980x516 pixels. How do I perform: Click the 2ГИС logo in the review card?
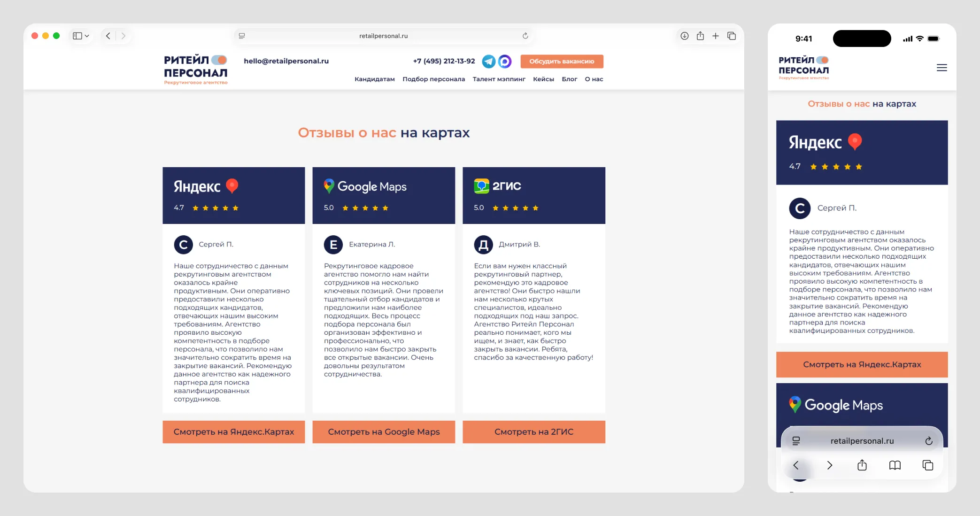coord(498,186)
